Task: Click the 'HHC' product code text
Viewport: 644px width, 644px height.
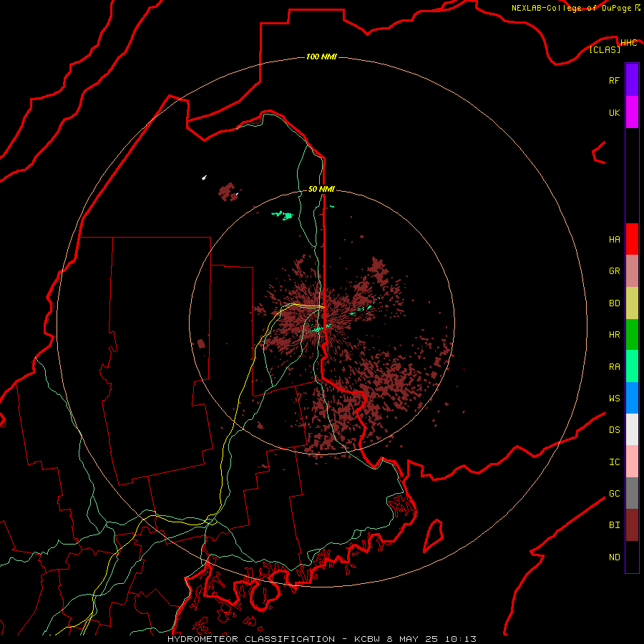Action: click(628, 43)
